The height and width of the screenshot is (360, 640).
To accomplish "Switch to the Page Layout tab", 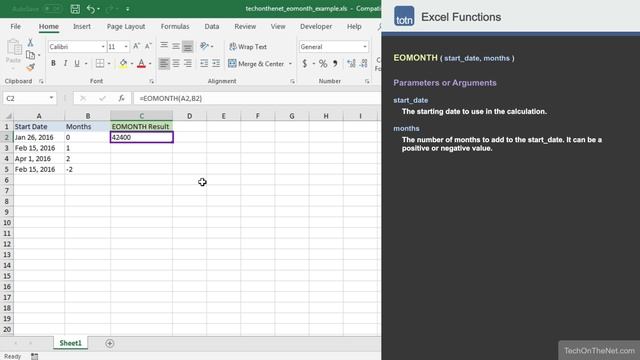I will tap(126, 27).
